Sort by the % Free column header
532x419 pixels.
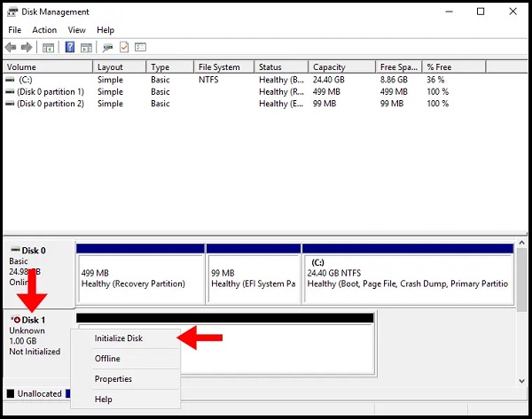(x=454, y=66)
